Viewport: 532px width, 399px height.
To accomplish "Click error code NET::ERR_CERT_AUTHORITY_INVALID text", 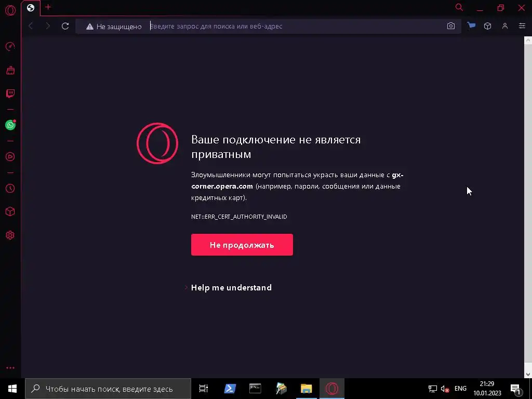I will 239,217.
